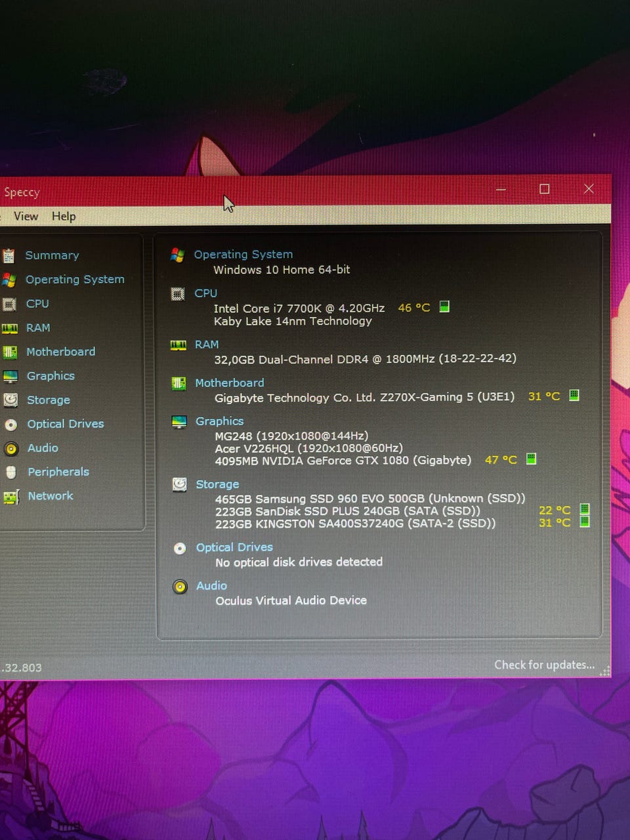
Task: Click the 32,0GB Dual-Channel DDR4 line
Action: [365, 359]
